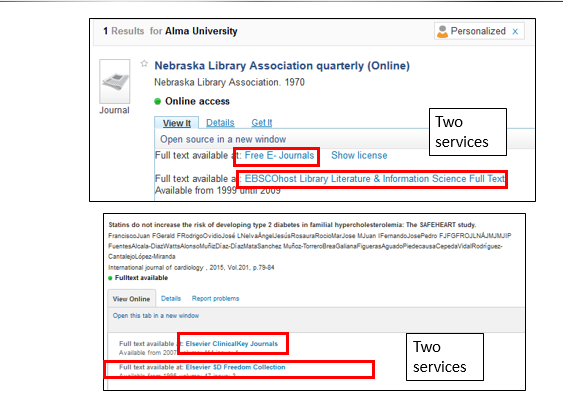Screen dimensions: 563x417
Task: Click Open source in a new window
Action: (x=223, y=139)
